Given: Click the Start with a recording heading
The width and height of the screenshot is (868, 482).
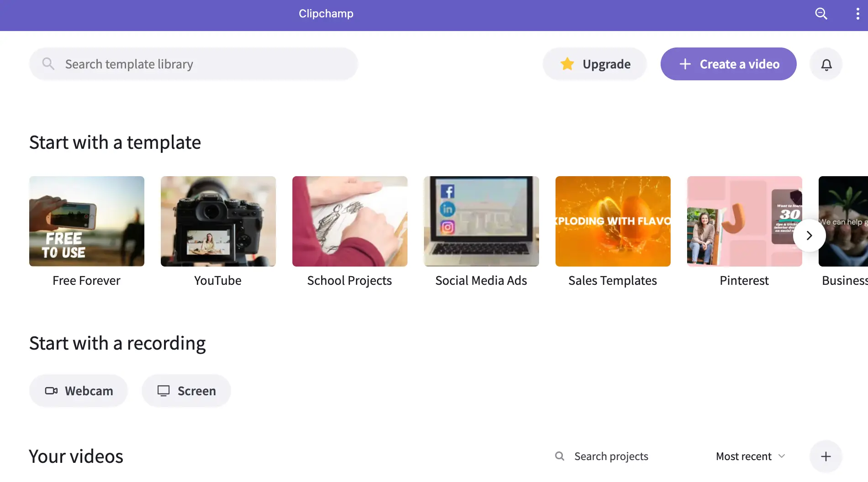Looking at the screenshot, I should coord(117,343).
